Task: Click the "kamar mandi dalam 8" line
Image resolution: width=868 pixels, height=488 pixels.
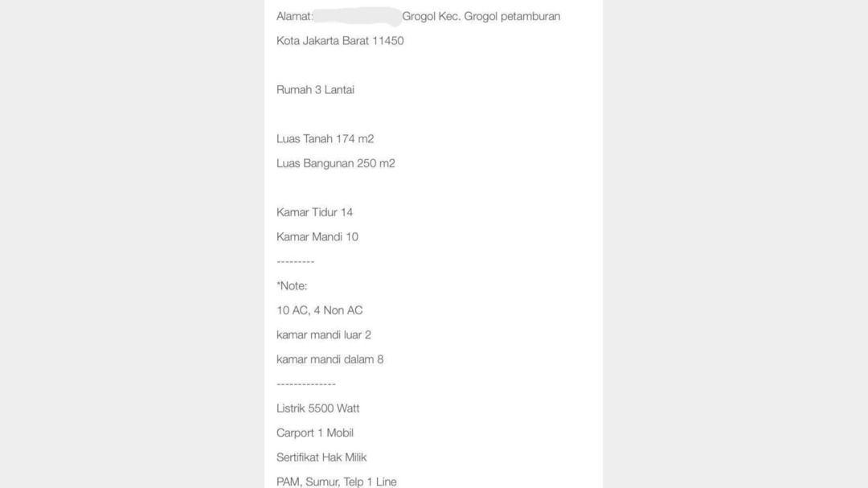Action: (330, 359)
